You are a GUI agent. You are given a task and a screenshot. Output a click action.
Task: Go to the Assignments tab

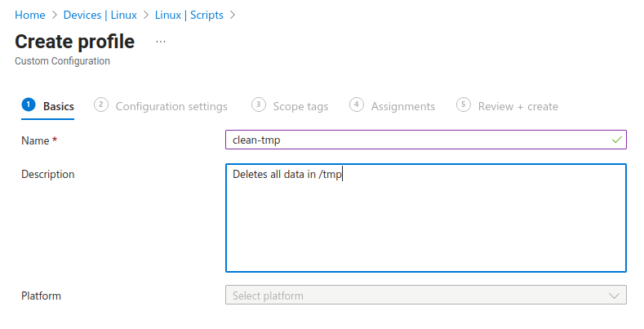point(402,106)
